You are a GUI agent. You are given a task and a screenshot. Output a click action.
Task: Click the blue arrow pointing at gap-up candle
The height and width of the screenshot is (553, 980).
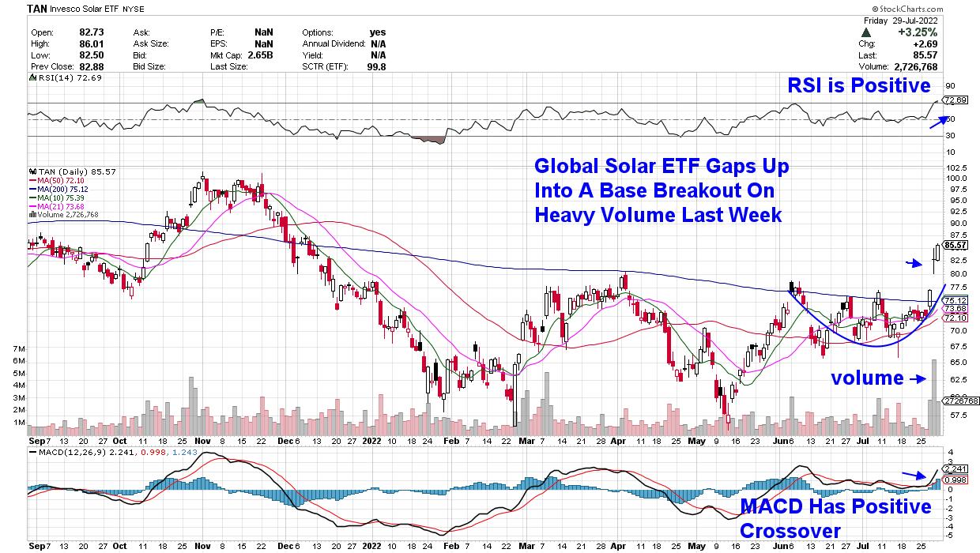coord(915,263)
